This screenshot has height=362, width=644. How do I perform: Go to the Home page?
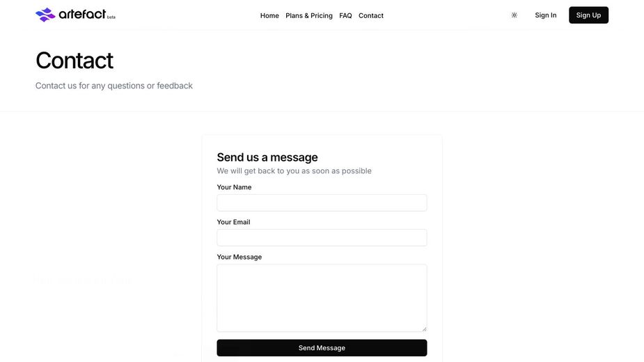pos(269,15)
